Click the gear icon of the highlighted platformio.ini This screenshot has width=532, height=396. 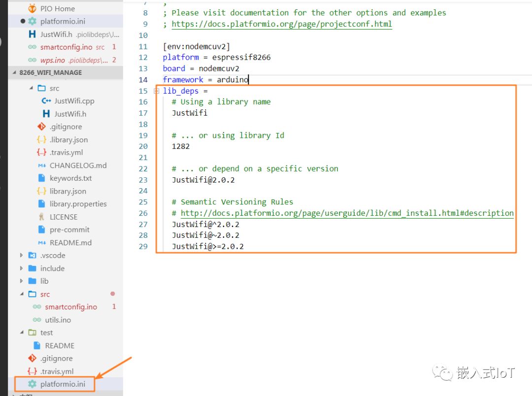[32, 384]
